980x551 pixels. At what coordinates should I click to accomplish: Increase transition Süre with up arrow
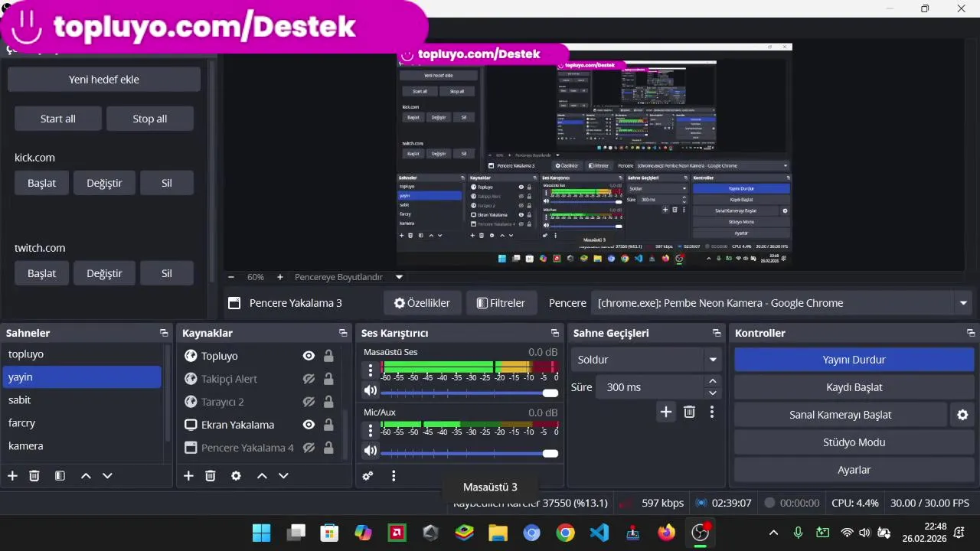pos(713,381)
